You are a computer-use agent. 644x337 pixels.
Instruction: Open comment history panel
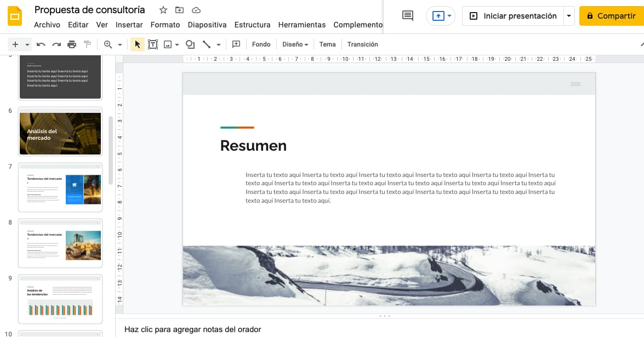[x=407, y=16]
